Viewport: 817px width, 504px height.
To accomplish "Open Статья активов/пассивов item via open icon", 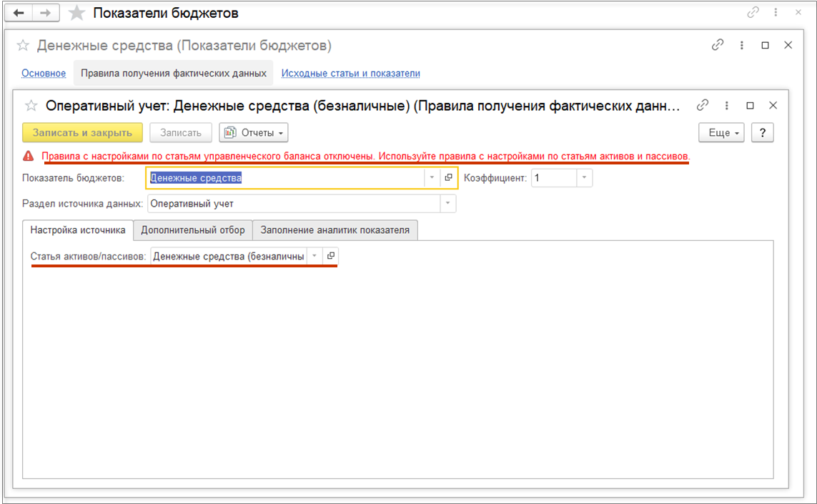I will click(x=330, y=257).
